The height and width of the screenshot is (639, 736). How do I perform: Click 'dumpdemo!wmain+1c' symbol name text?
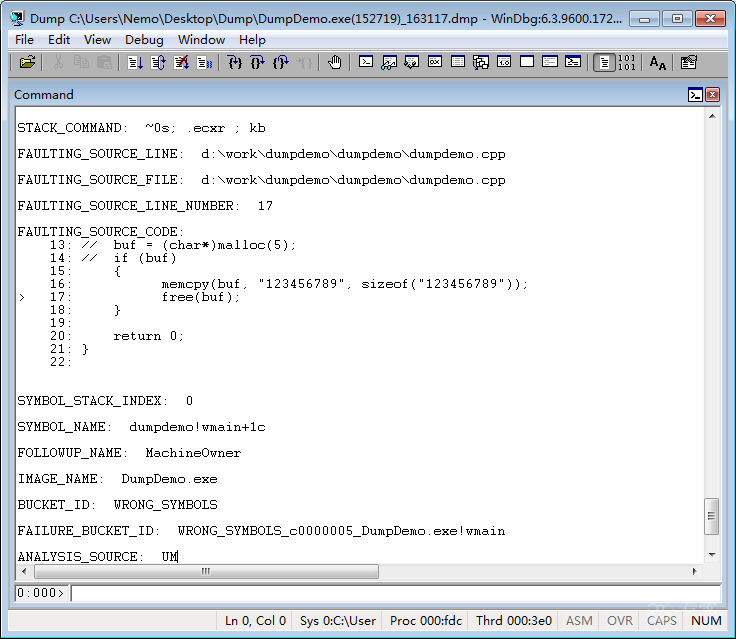pos(197,427)
